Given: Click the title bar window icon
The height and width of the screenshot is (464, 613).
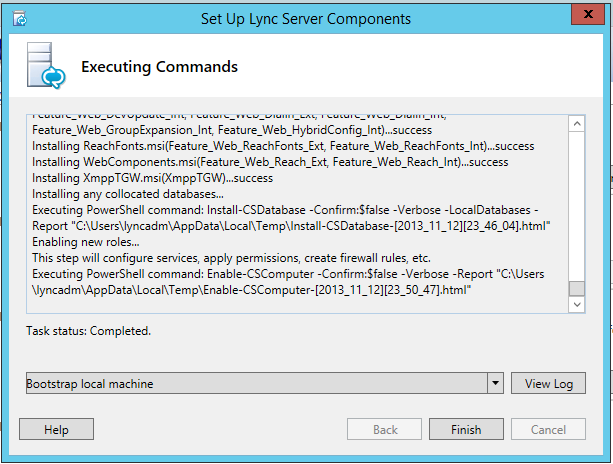Looking at the screenshot, I should coord(20,19).
